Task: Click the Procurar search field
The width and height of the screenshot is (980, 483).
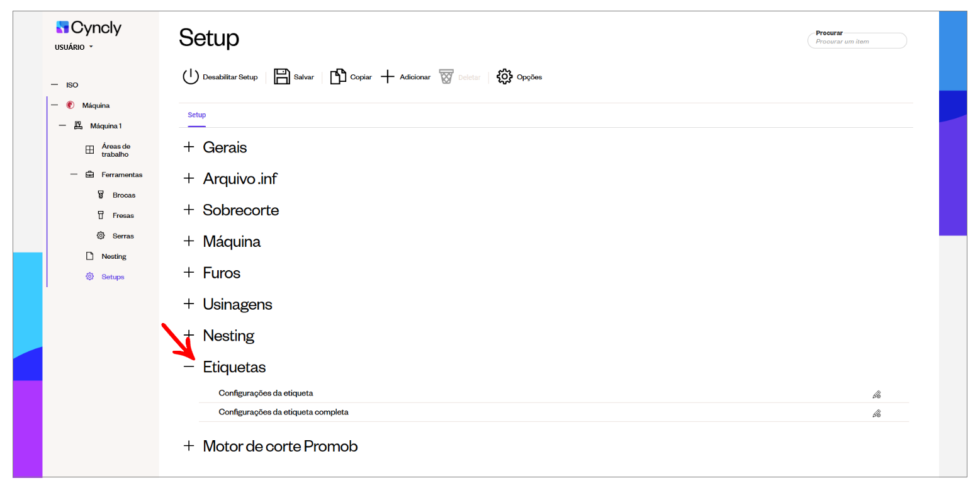Action: click(857, 41)
